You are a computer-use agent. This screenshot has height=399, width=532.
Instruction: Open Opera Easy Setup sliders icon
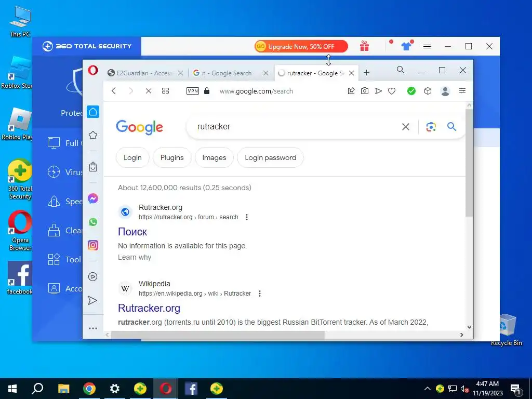coord(462,91)
